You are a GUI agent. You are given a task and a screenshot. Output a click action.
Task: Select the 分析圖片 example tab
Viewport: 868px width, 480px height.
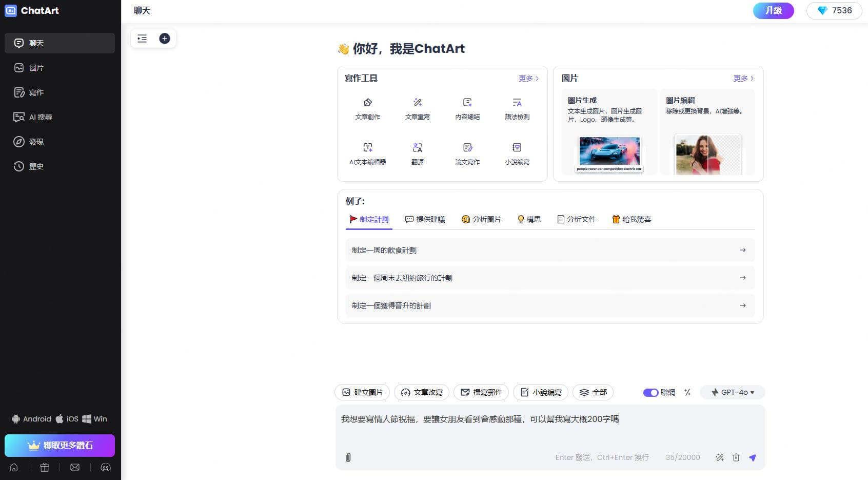[481, 219]
